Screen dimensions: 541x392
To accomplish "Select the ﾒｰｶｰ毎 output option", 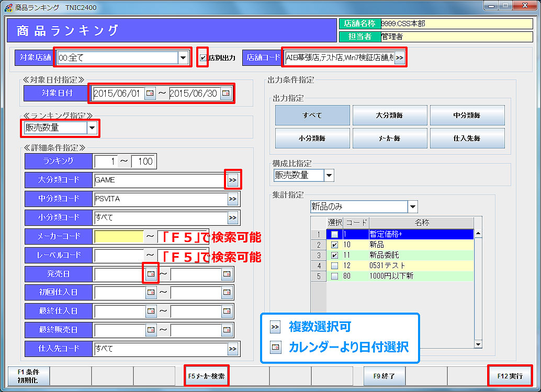I will point(389,139).
